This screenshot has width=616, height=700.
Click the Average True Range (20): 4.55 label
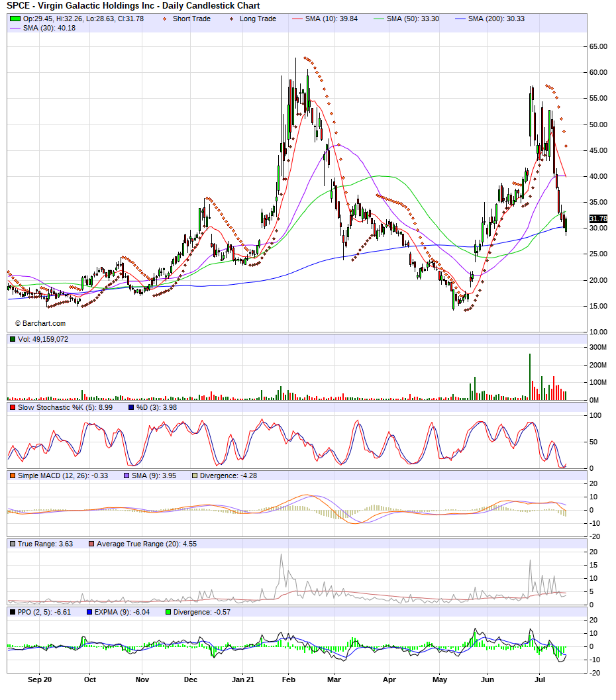[147, 544]
